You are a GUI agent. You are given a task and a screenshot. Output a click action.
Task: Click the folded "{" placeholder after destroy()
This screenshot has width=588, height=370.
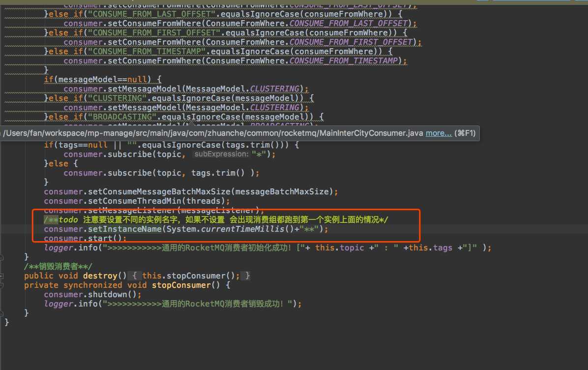point(134,276)
